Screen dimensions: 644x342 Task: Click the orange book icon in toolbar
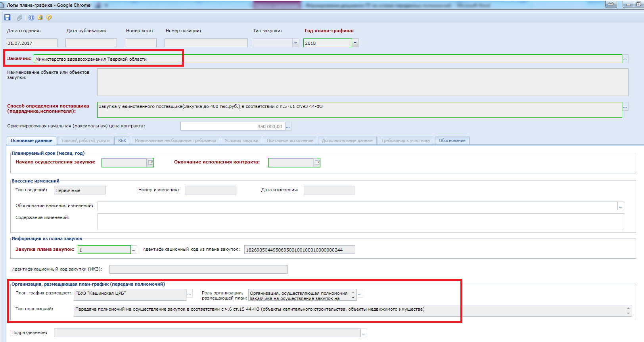[x=40, y=17]
